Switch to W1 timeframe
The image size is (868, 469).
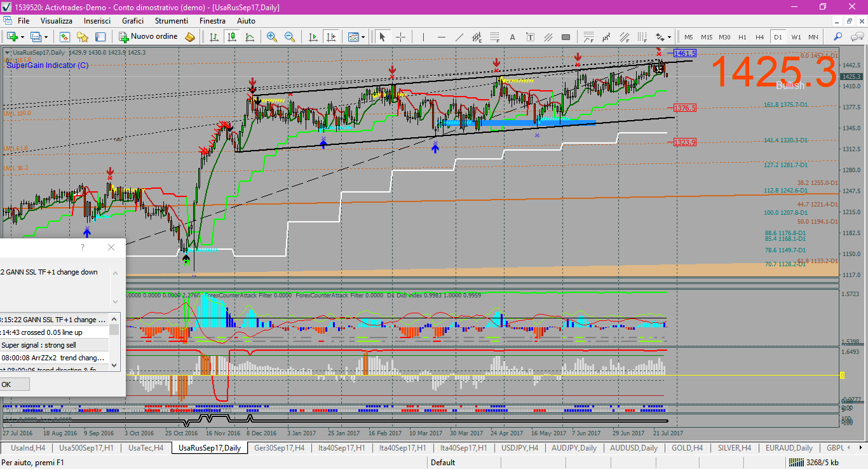796,37
